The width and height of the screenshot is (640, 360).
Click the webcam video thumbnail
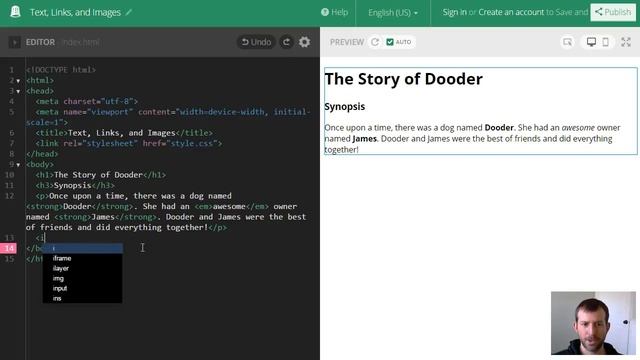[x=593, y=323]
